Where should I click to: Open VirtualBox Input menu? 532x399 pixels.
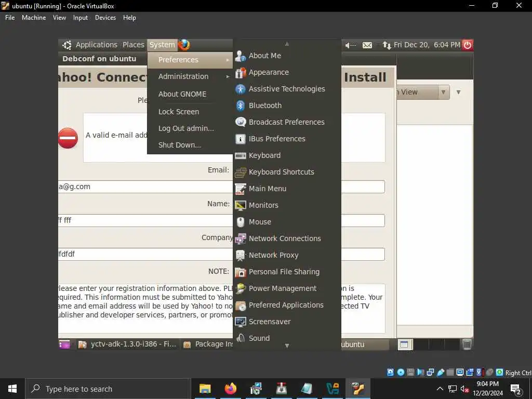click(x=81, y=18)
